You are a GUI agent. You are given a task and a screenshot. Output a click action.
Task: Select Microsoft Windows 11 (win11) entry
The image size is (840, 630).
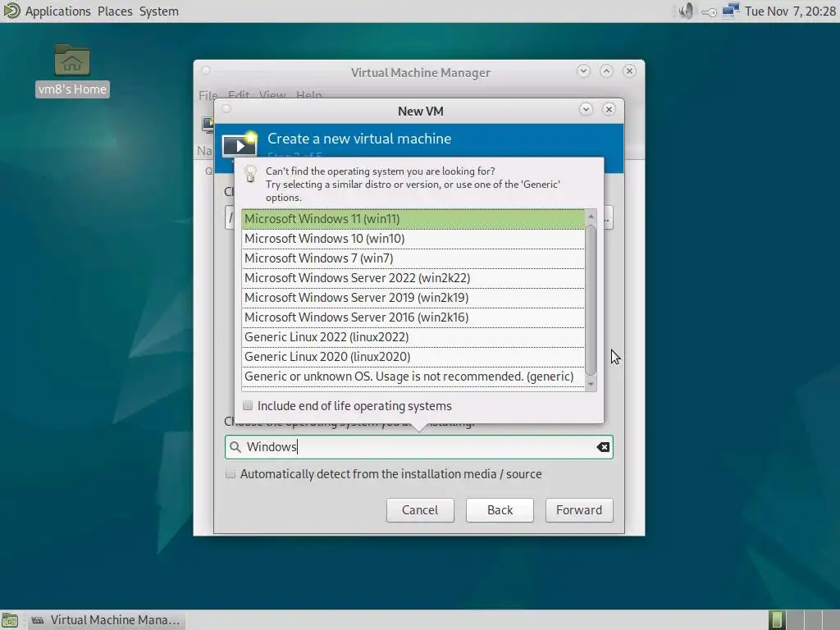pos(413,218)
